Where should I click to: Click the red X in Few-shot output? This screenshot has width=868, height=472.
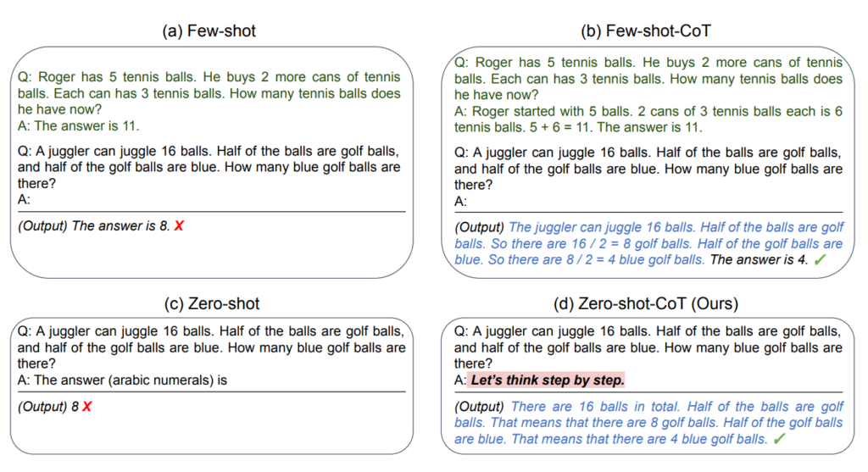tap(178, 225)
